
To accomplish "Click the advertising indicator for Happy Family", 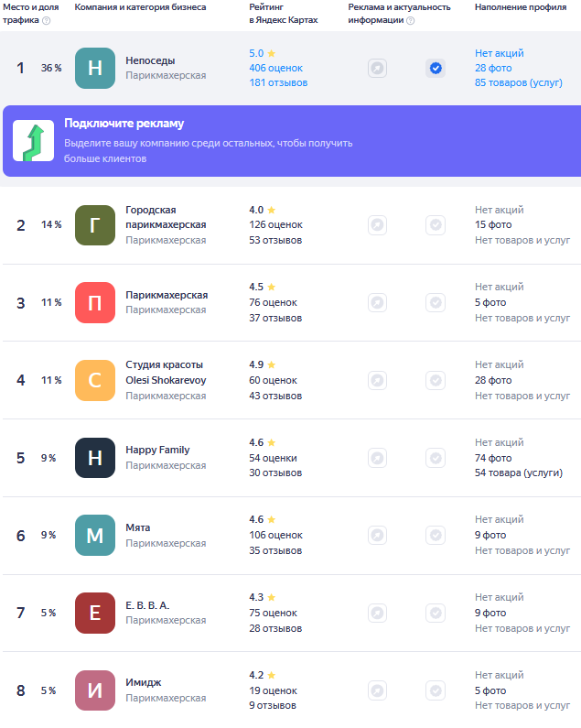I will pos(378,458).
